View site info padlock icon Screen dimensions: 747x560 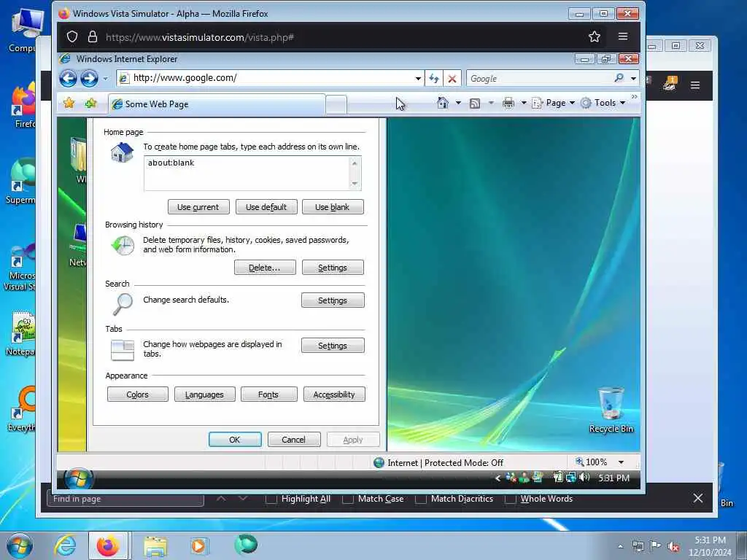coord(93,36)
